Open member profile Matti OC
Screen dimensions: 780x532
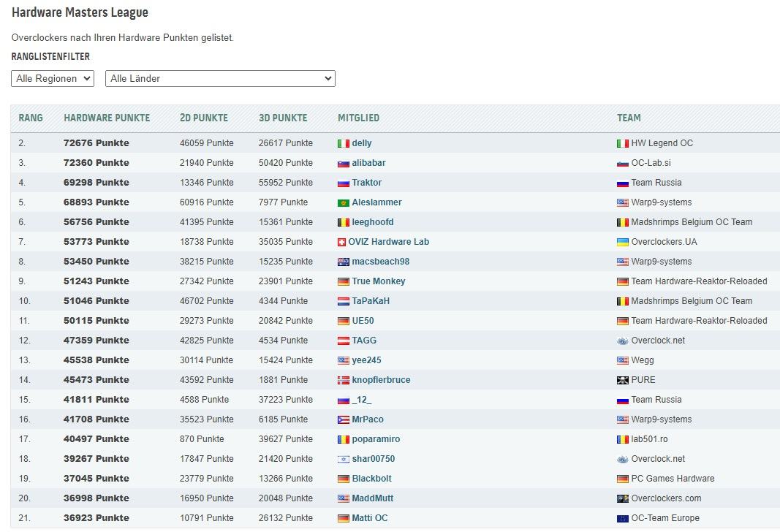(x=370, y=518)
